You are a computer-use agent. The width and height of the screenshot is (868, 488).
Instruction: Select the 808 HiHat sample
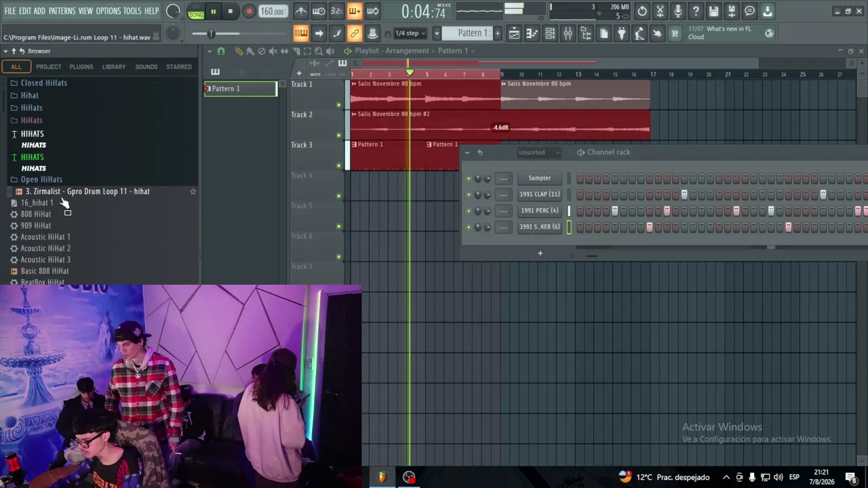tap(36, 214)
